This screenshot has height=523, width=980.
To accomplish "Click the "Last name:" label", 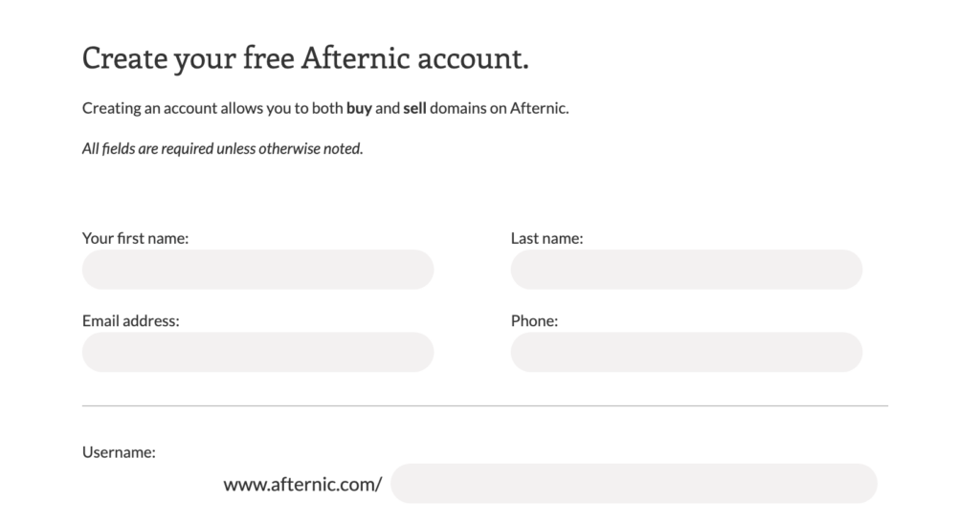I will [x=546, y=238].
